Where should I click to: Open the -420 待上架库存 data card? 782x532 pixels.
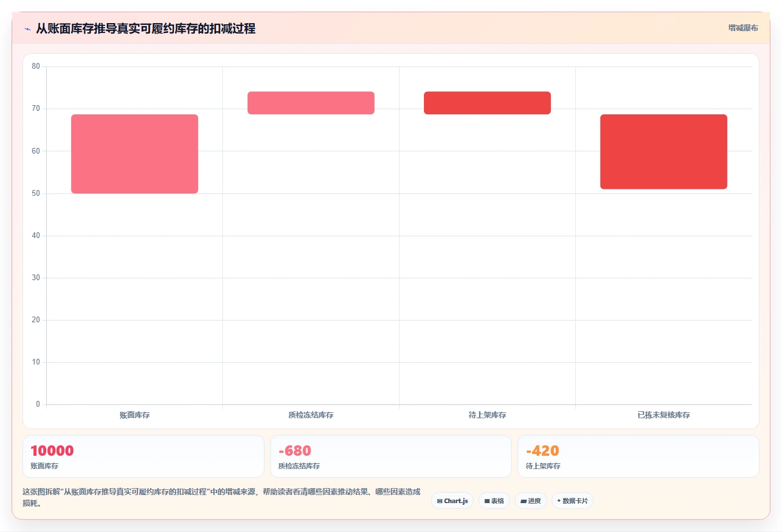pyautogui.click(x=638, y=456)
